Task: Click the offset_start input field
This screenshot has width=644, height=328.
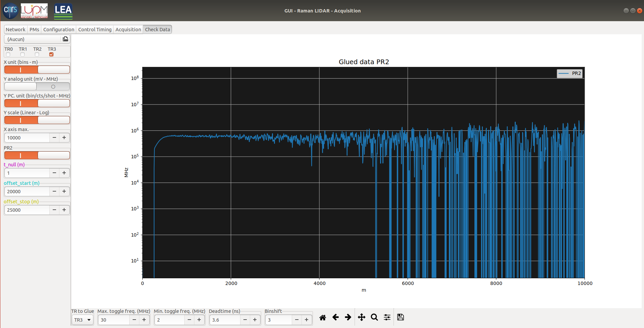Action: tap(27, 192)
